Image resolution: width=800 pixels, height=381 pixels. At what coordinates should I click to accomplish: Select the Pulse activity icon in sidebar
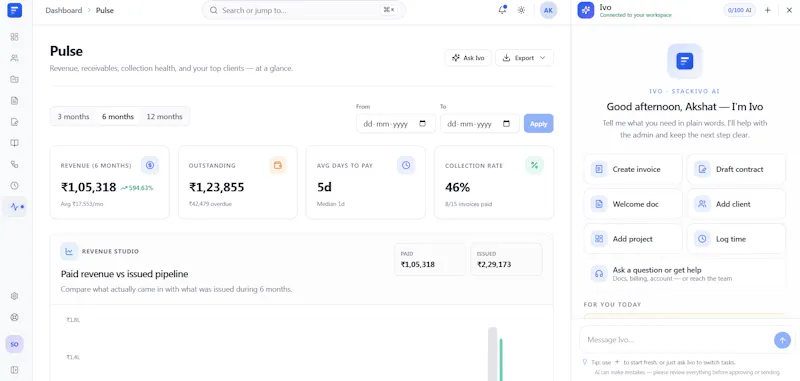coord(14,207)
